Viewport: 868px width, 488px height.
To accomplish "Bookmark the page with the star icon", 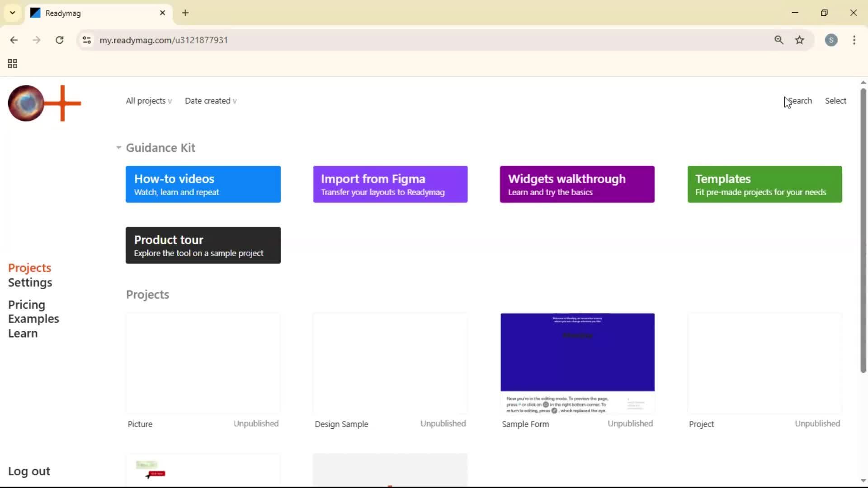I will [800, 40].
